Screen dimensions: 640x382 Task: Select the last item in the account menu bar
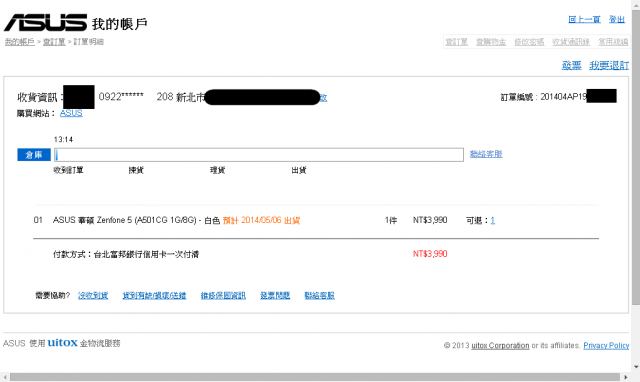[613, 42]
